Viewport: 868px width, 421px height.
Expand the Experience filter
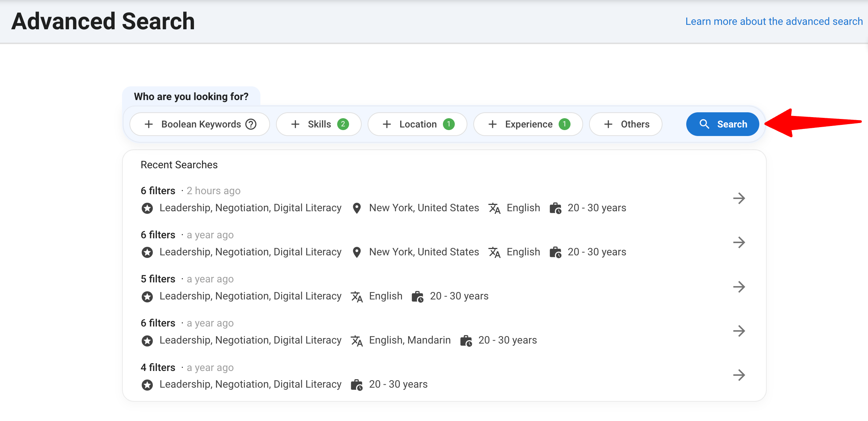click(x=528, y=124)
